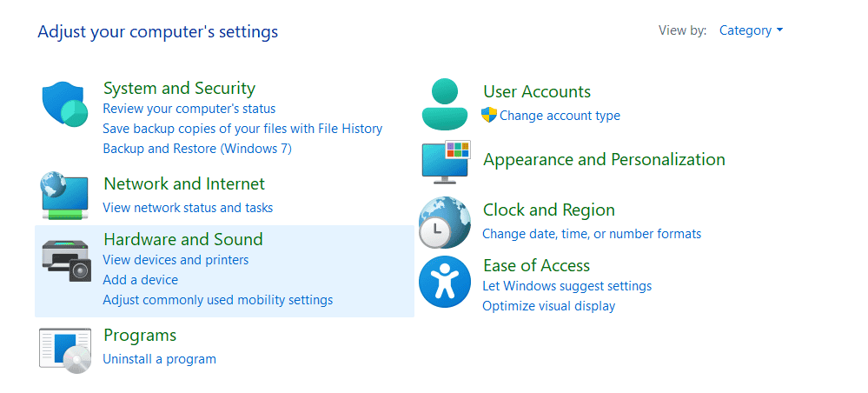The height and width of the screenshot is (393, 868).
Task: Click View devices and printers
Action: coord(176,260)
